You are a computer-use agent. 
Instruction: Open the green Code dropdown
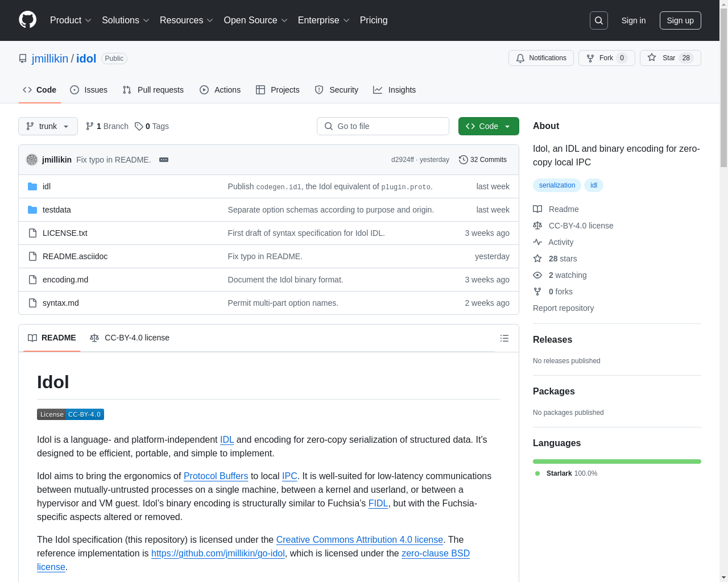tap(489, 126)
